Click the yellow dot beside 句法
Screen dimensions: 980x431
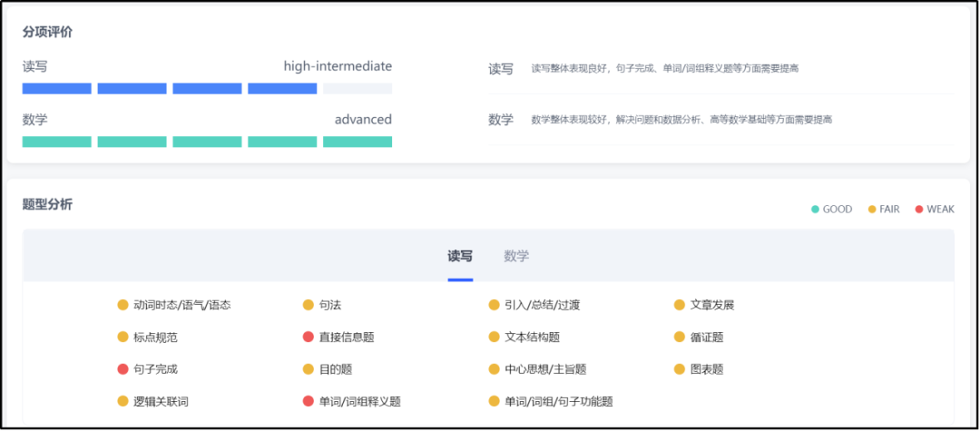click(x=308, y=306)
